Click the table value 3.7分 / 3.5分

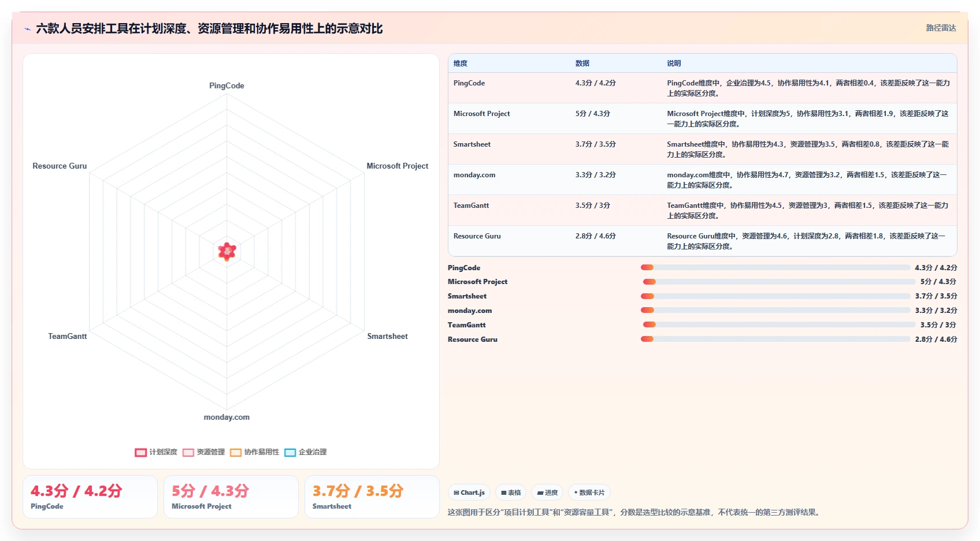coord(595,144)
